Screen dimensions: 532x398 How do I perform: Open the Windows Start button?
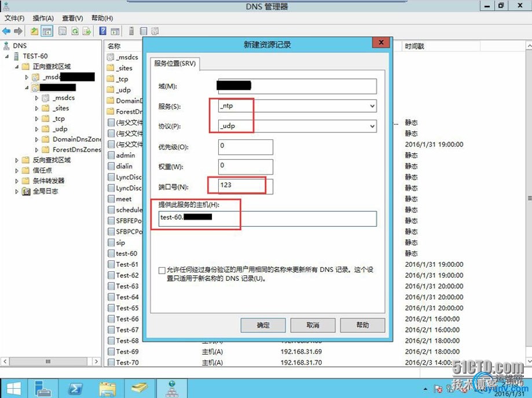tap(13, 389)
